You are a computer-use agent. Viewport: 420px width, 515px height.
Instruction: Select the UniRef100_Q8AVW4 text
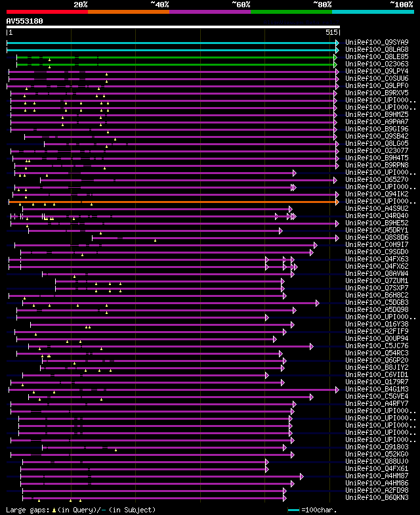tap(377, 273)
